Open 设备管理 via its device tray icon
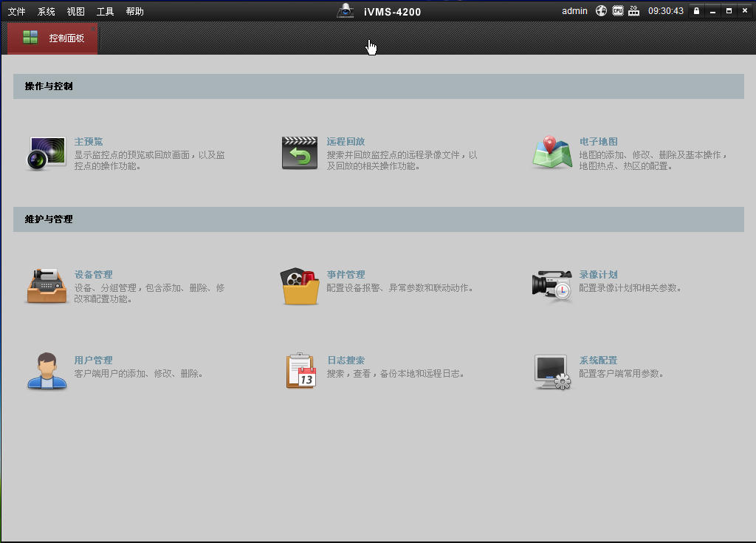Image resolution: width=756 pixels, height=543 pixels. pos(47,286)
